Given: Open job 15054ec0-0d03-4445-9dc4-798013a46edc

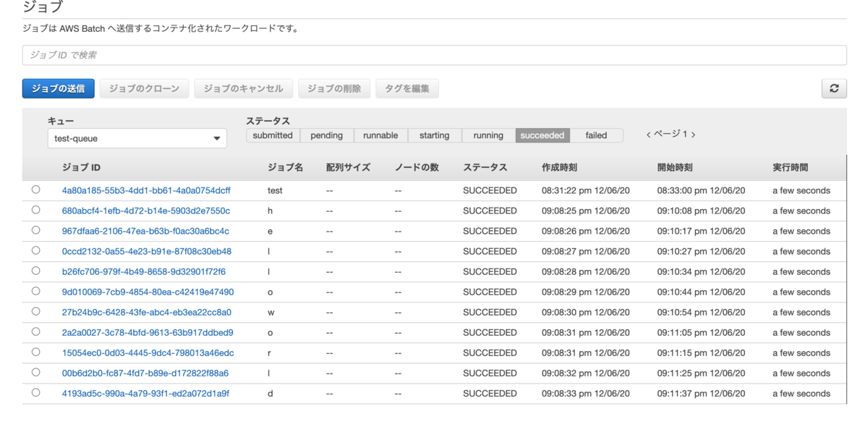Looking at the screenshot, I should pos(148,352).
